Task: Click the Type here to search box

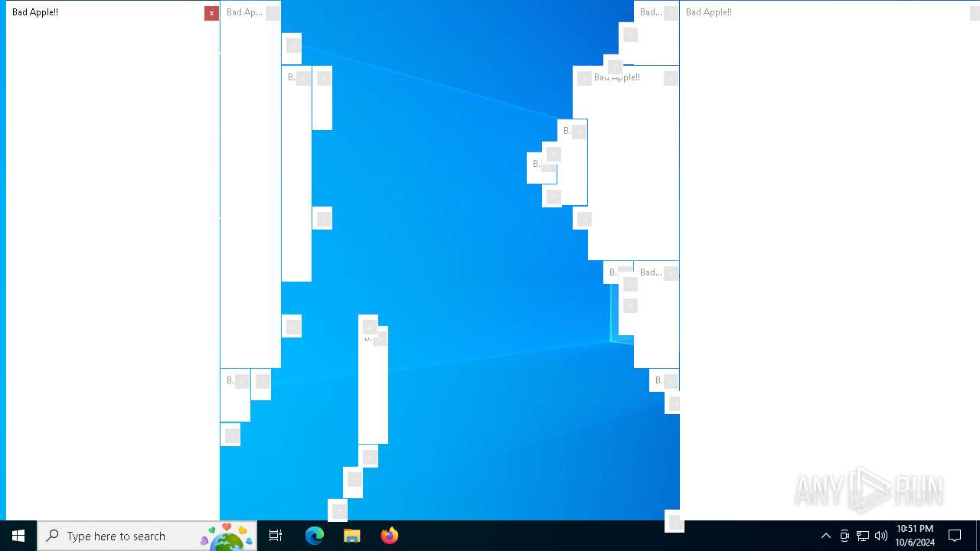Action: click(x=147, y=536)
